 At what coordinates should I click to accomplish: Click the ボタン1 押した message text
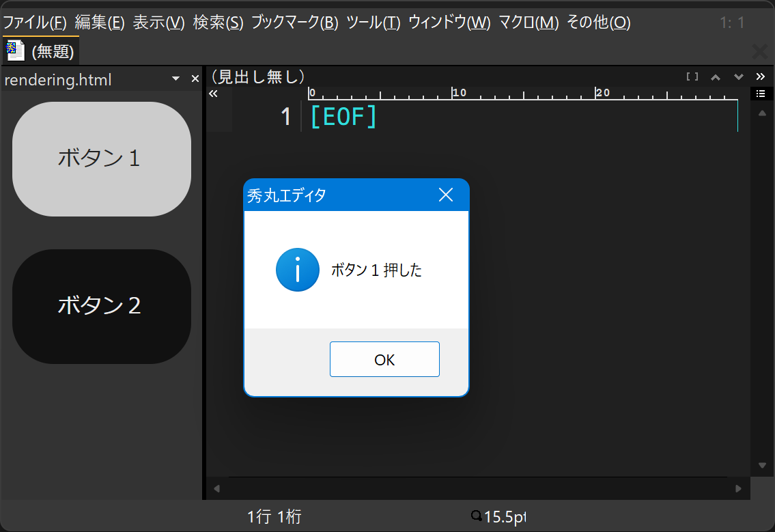click(x=376, y=270)
